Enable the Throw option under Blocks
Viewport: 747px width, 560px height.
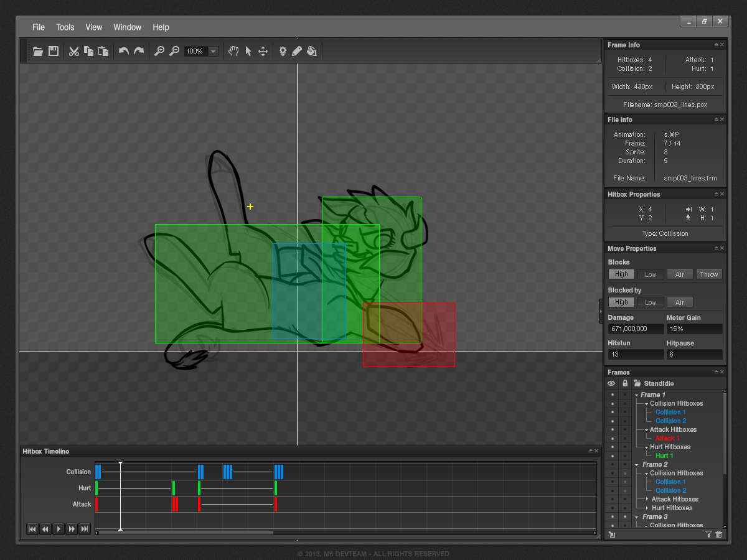[708, 274]
